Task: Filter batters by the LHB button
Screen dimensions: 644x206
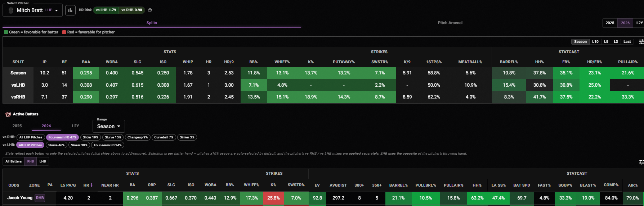Action: [x=43, y=161]
